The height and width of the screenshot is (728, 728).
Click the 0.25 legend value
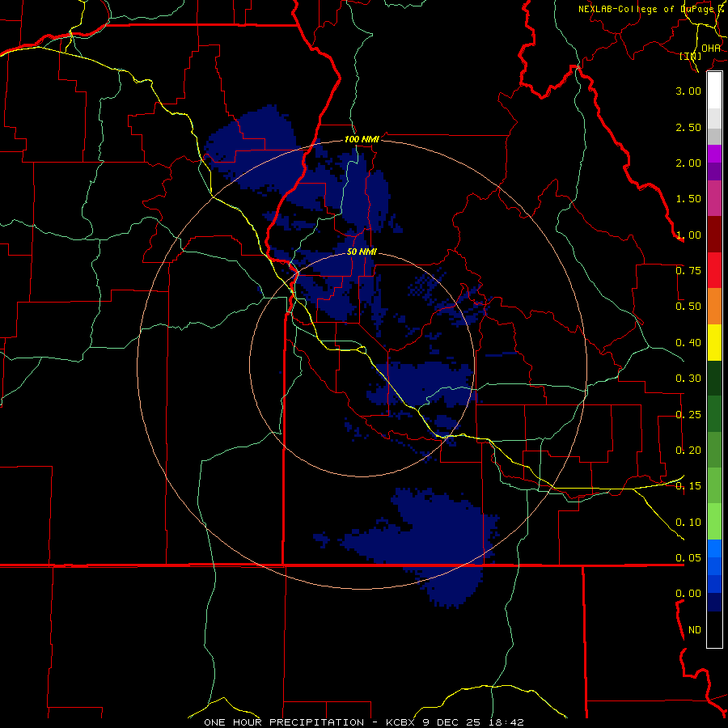(688, 415)
